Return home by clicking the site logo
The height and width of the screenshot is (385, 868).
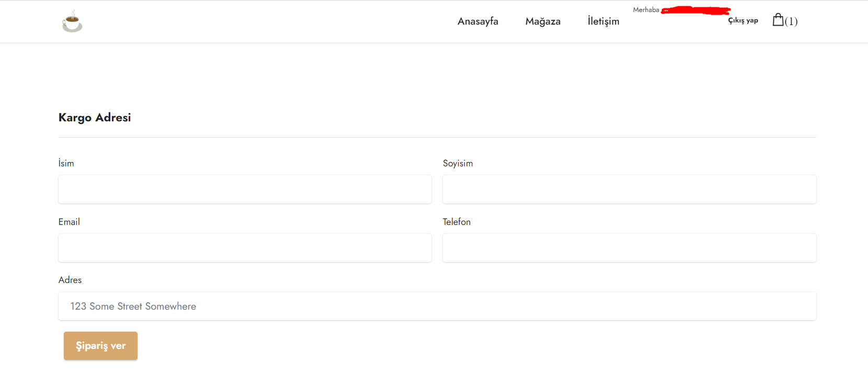(72, 21)
